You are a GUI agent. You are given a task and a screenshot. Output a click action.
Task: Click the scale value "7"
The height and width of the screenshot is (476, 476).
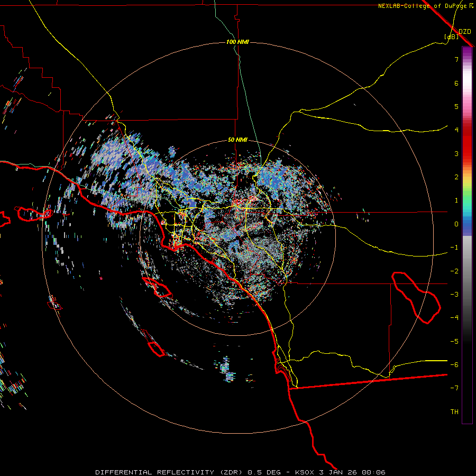456,59
